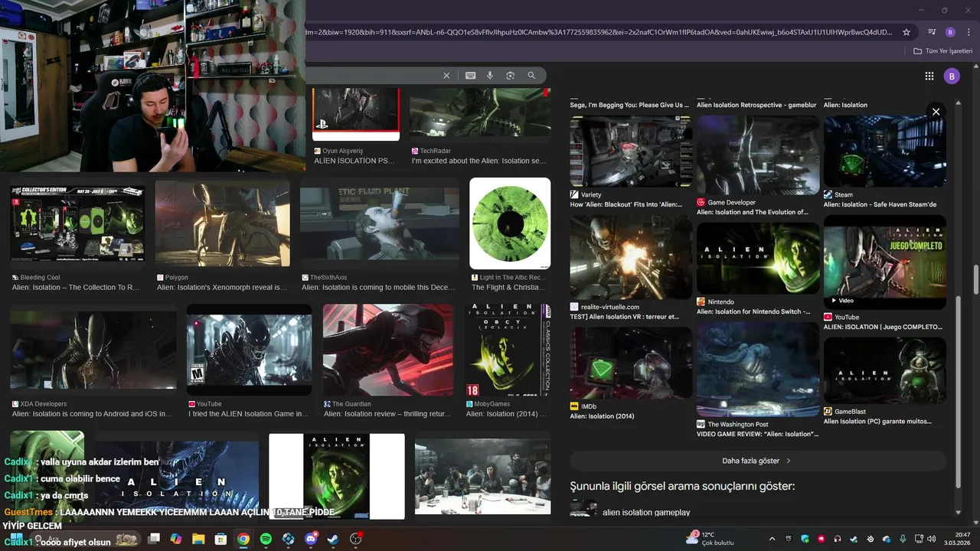
Task: Close the image preview side panel
Action: [936, 112]
